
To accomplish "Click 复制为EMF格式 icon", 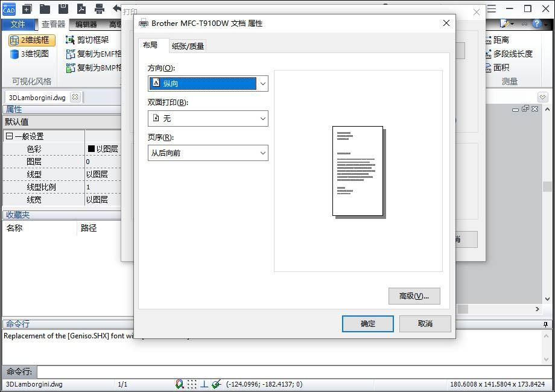I will coord(71,54).
